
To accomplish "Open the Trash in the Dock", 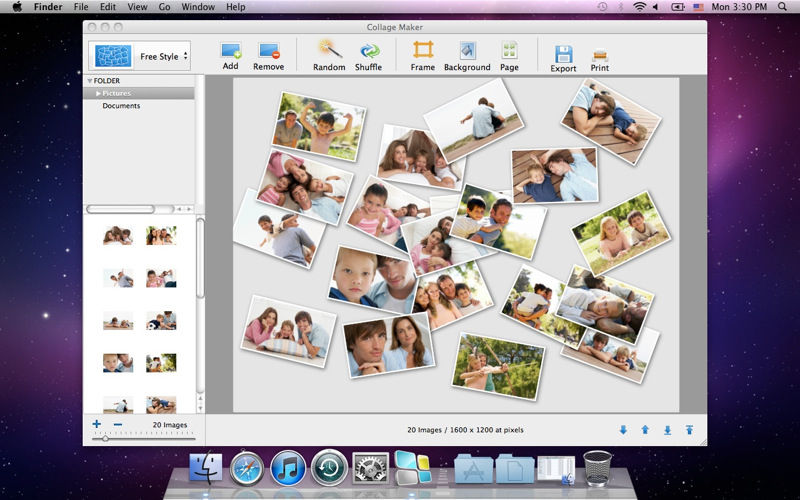I will pos(597,468).
